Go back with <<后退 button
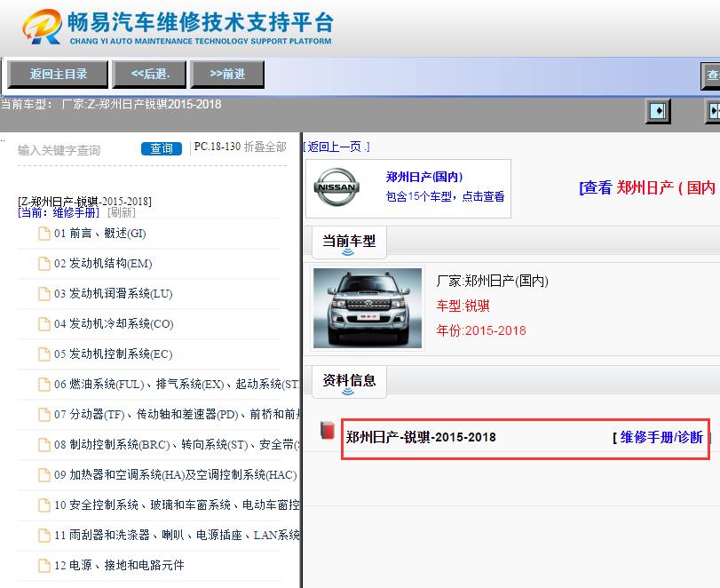The width and height of the screenshot is (720, 588). pyautogui.click(x=150, y=74)
